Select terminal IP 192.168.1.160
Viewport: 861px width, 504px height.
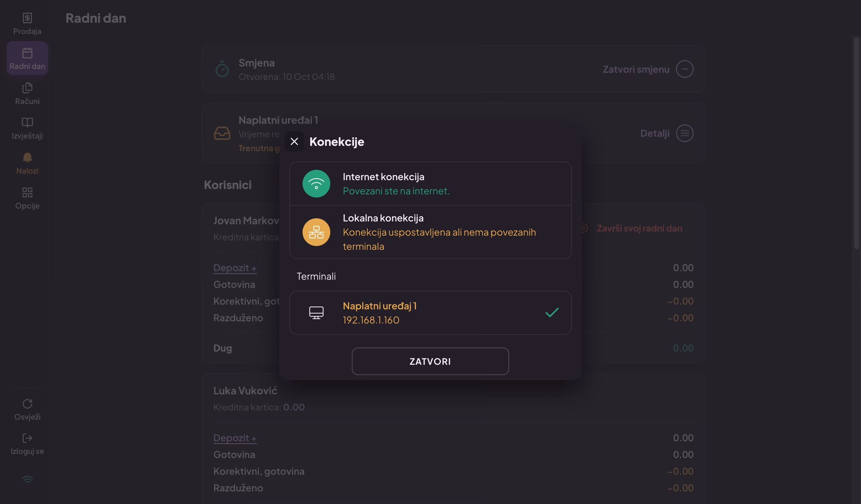click(371, 320)
